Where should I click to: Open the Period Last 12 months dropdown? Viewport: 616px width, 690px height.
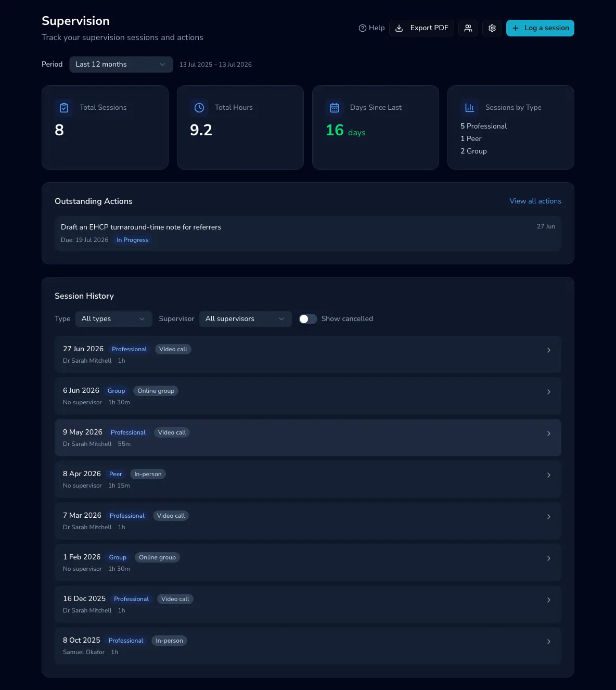click(x=121, y=65)
